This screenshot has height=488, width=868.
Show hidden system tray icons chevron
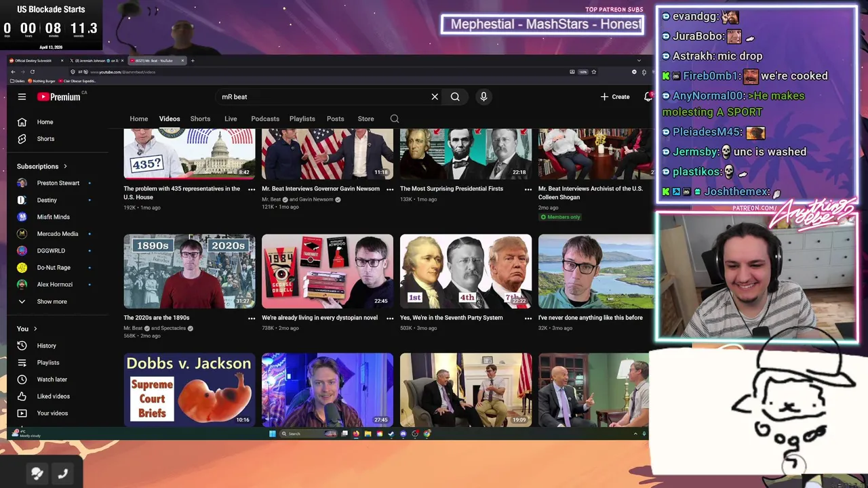pos(635,434)
